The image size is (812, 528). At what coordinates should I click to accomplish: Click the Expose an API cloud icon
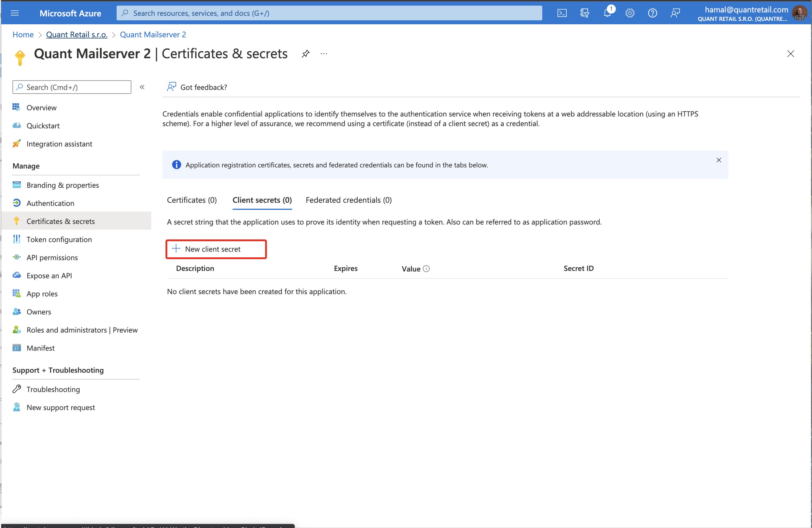[x=16, y=275]
